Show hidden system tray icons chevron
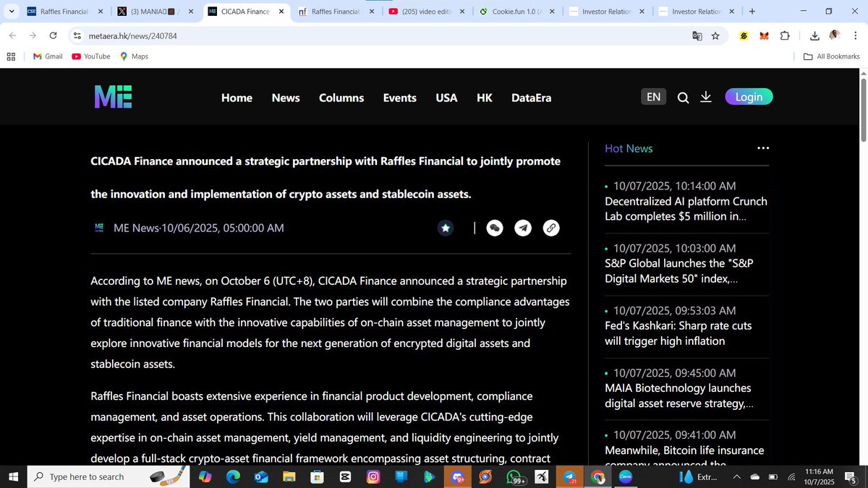The width and height of the screenshot is (868, 488). [x=736, y=477]
